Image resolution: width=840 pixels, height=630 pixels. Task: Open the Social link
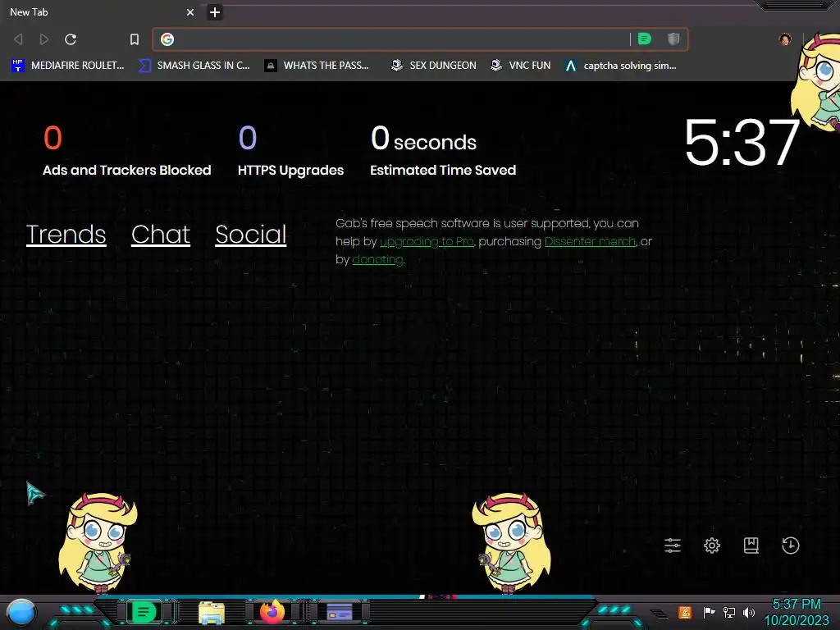coord(251,235)
